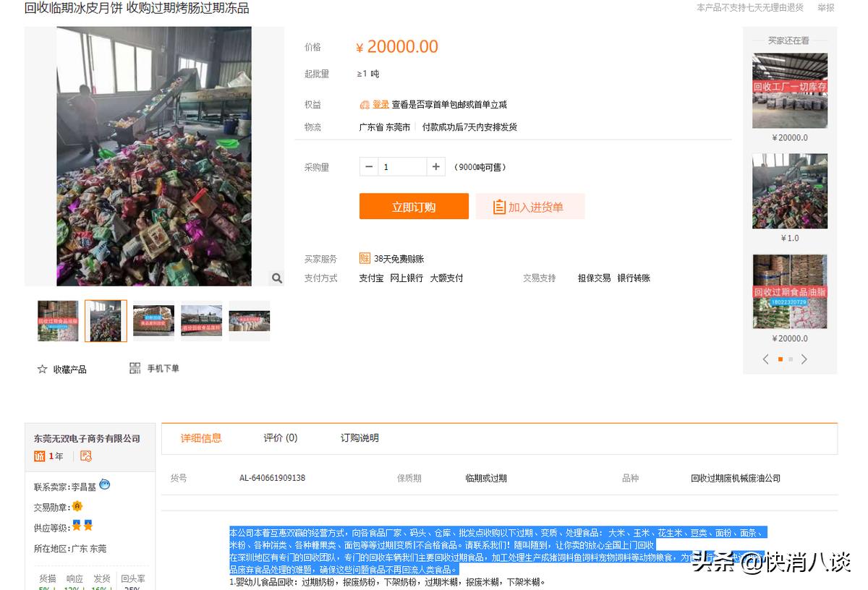Click the price ¥20000.00 text
868x590 pixels.
397,47
